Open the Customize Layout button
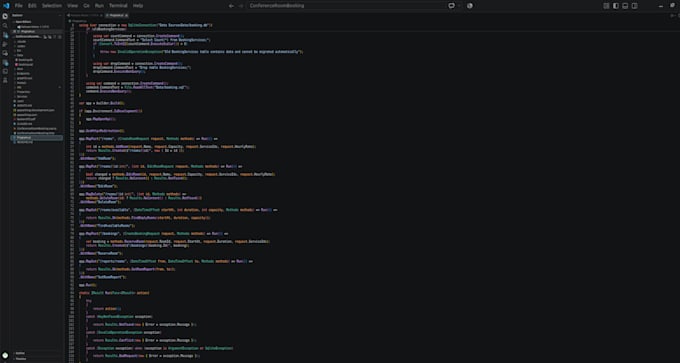Image resolution: width=680 pixels, height=363 pixels. coord(606,6)
